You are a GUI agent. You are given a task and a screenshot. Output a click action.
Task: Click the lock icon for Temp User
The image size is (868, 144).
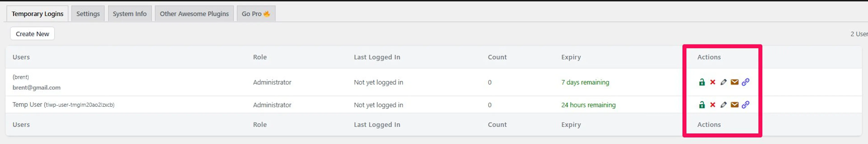pyautogui.click(x=702, y=105)
